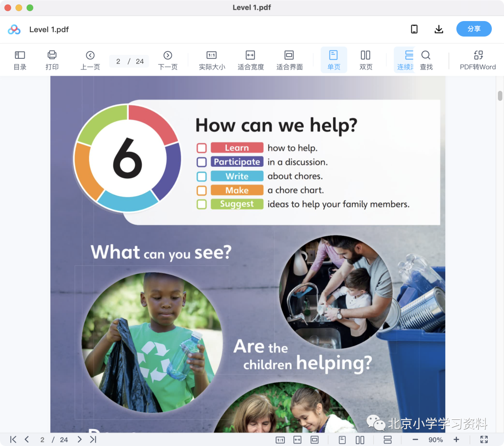The height and width of the screenshot is (446, 504).
Task: Advance one page in bottom bar
Action: 79,439
